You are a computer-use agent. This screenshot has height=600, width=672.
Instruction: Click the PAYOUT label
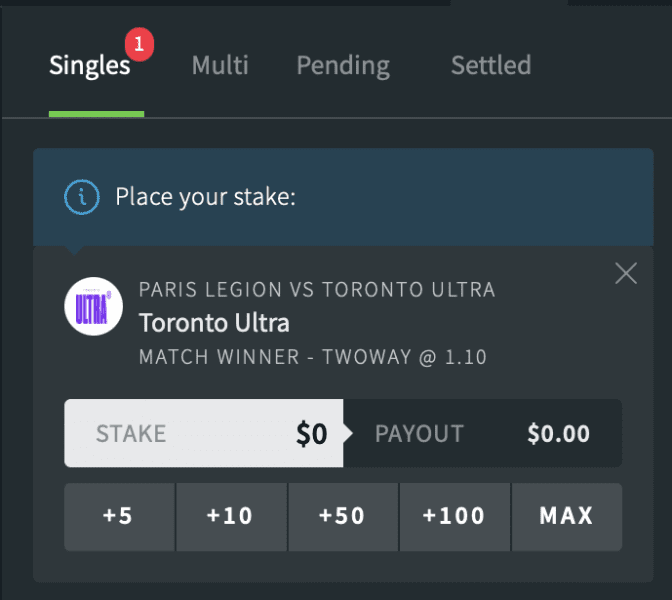(x=419, y=433)
